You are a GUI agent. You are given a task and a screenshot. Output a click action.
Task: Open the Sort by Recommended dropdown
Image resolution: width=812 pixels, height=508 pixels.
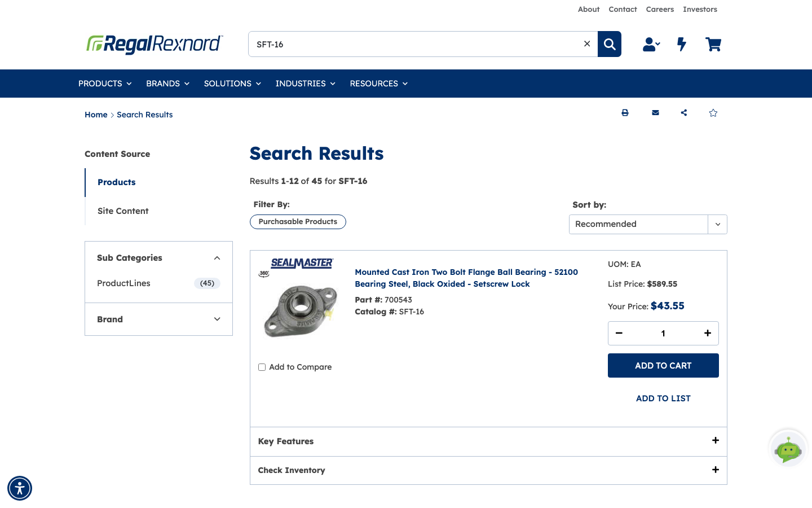[648, 224]
